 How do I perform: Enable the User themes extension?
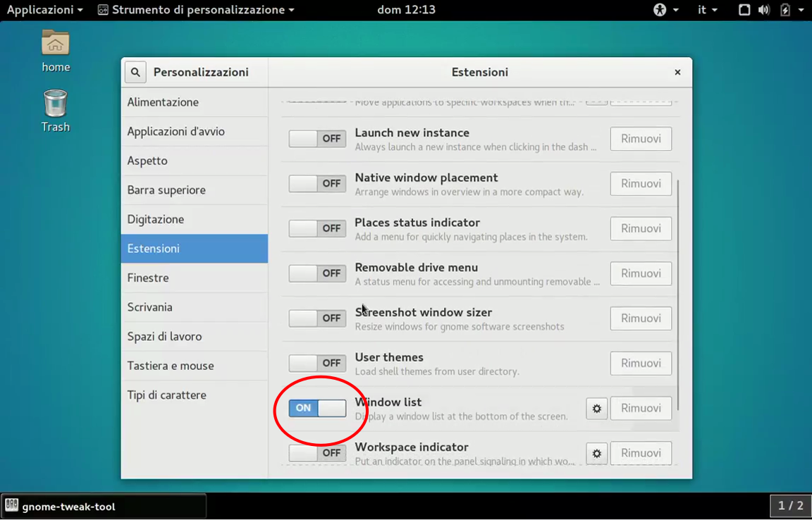tap(317, 363)
